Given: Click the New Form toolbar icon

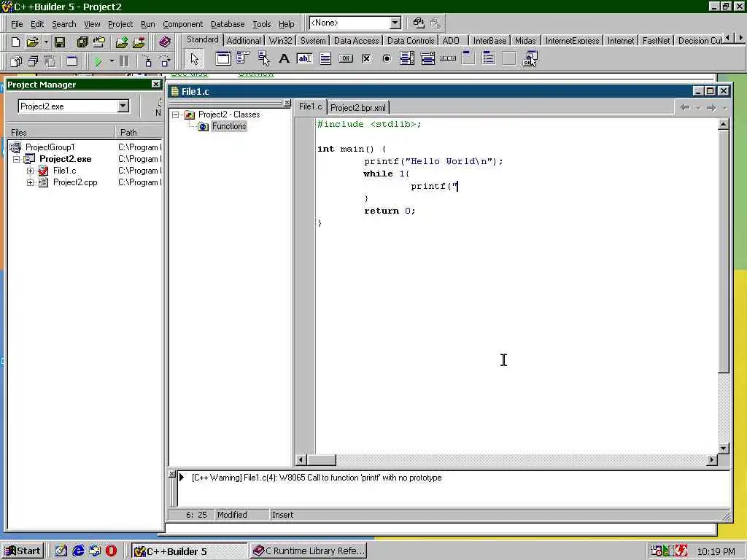Looking at the screenshot, I should click(x=72, y=61).
